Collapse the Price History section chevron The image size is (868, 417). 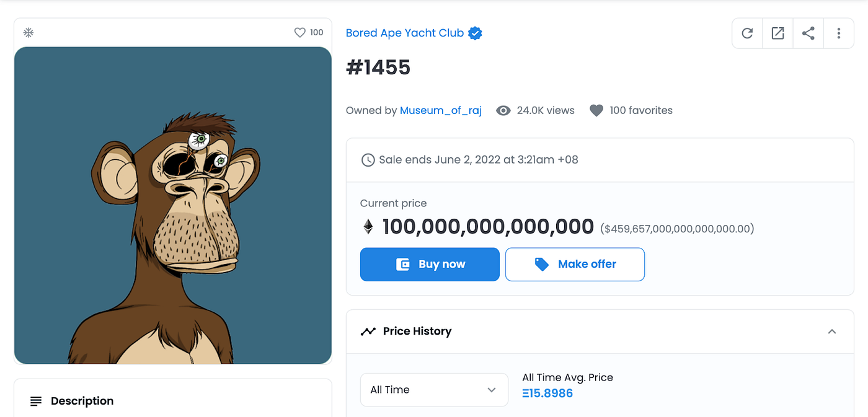[x=832, y=331]
